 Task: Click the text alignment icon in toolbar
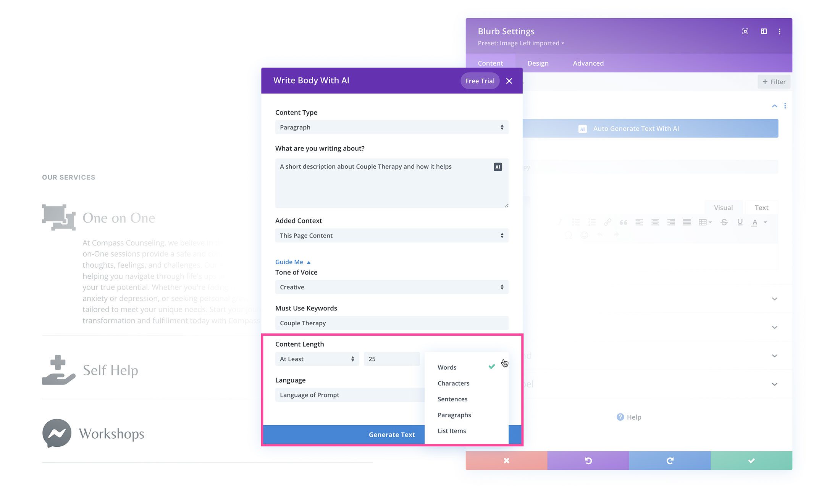click(x=639, y=223)
